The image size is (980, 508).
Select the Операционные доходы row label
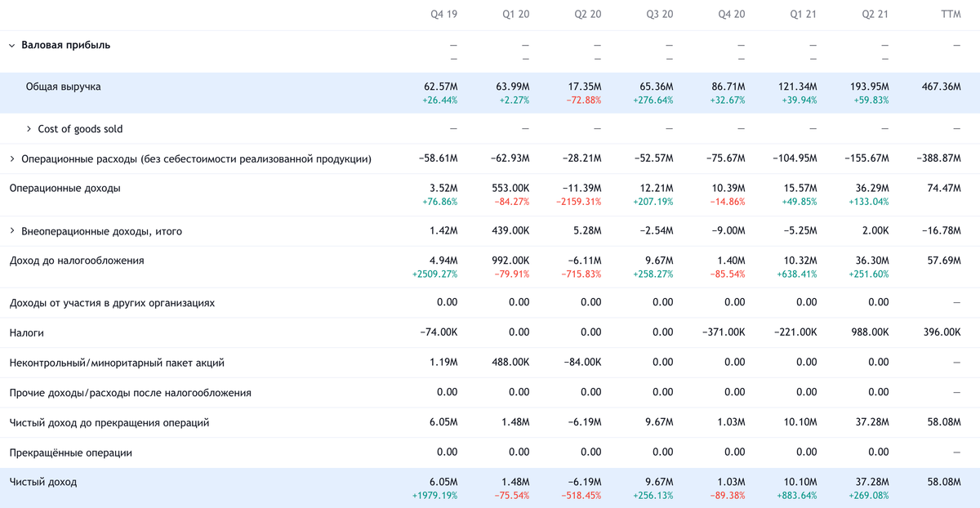[65, 188]
